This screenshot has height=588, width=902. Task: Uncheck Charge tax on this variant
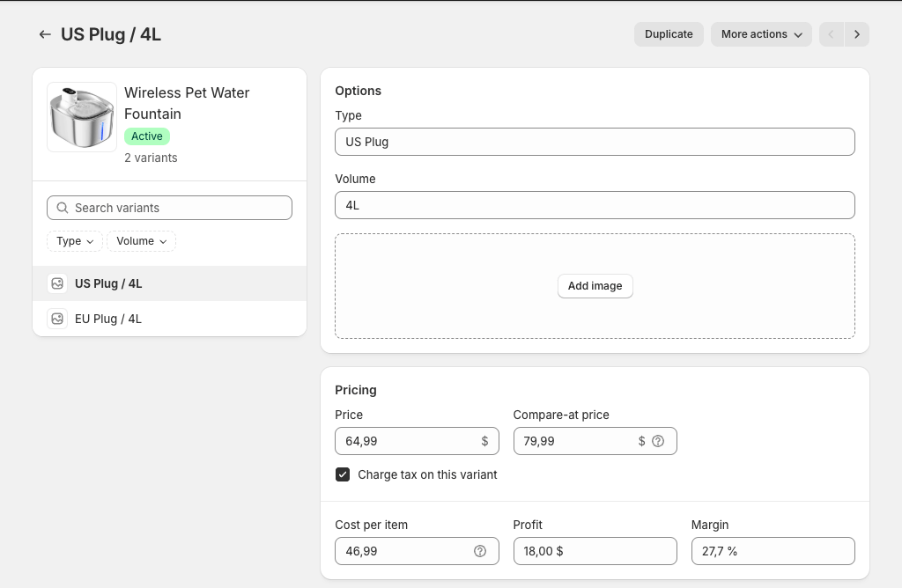[x=343, y=474]
